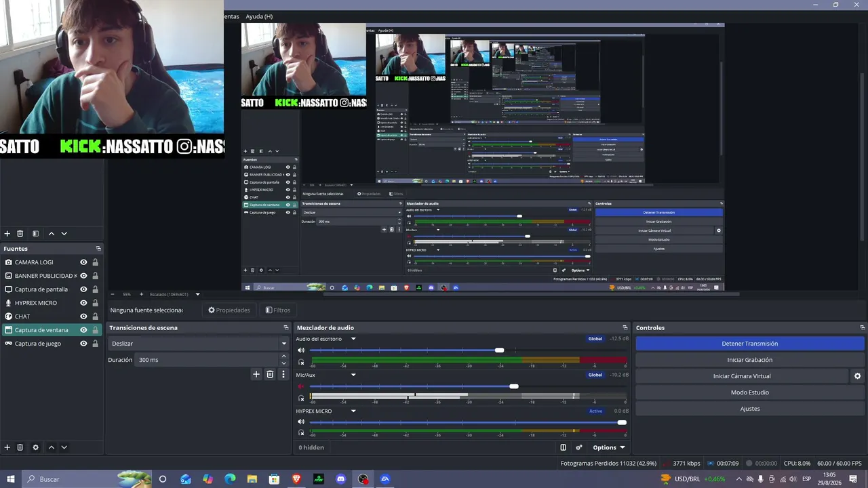
Task: Open scene filters icon above the Fuentes panel
Action: pos(36,234)
